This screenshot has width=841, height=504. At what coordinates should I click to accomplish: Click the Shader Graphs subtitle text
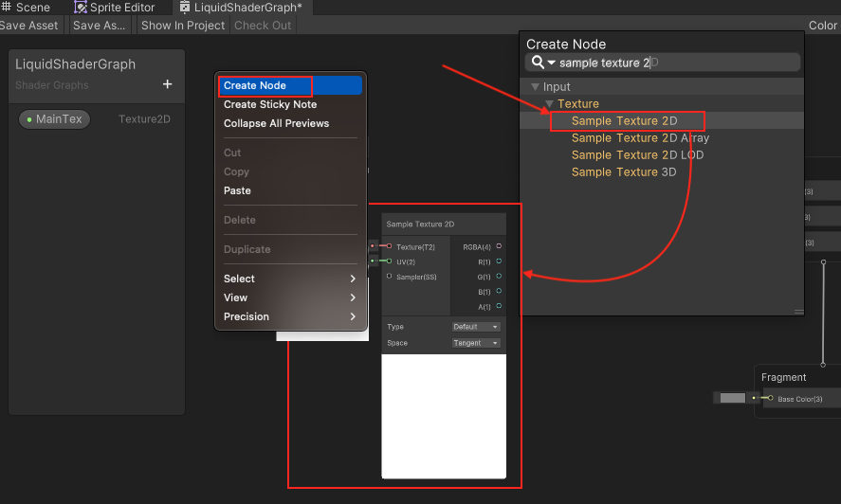(52, 85)
